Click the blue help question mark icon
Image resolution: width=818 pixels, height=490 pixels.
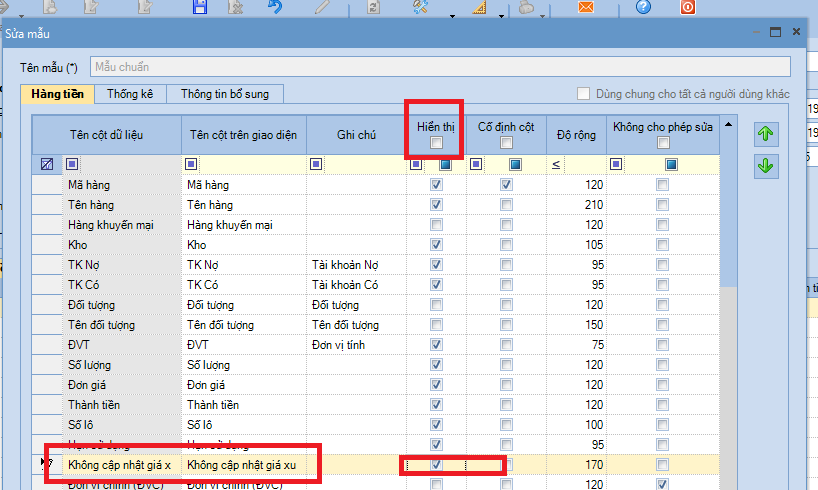point(643,7)
